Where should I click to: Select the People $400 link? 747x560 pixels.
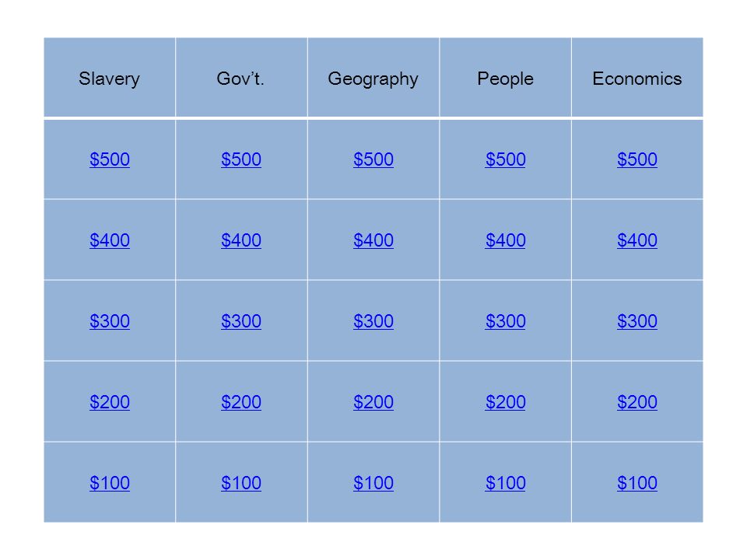point(506,240)
